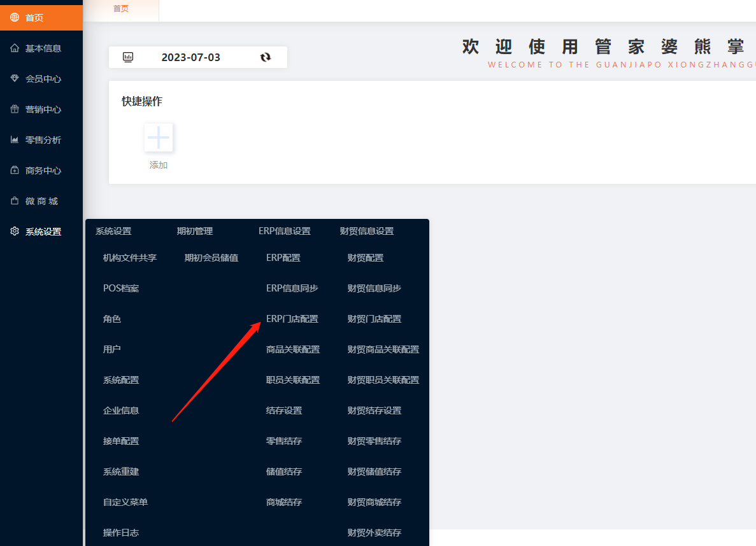Click the 快捷操作 section heading
The image size is (756, 546).
pos(142,101)
